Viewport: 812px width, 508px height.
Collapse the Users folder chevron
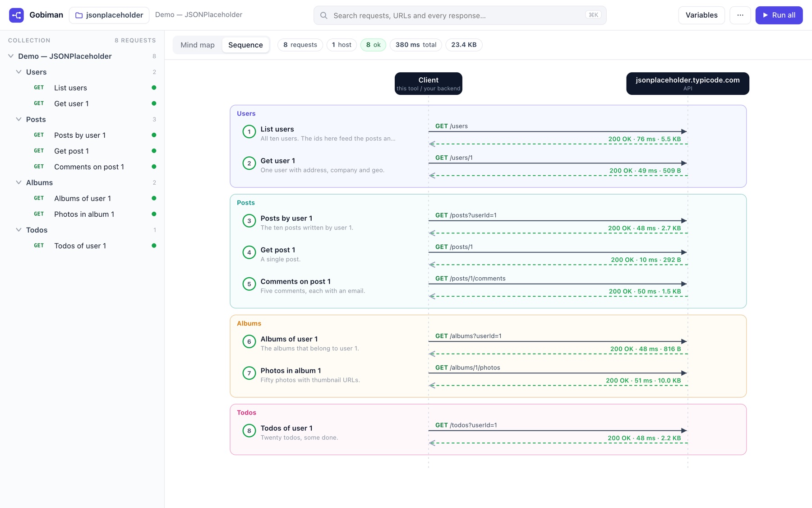pos(18,72)
